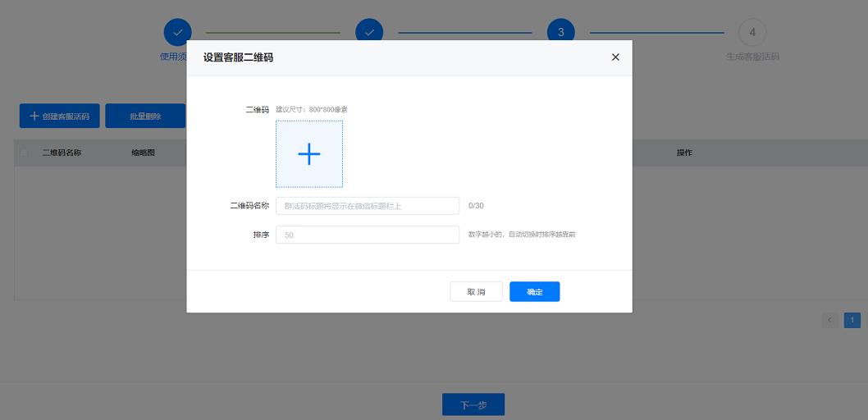This screenshot has width=868, height=420.
Task: Click the first completed step checkmark circle
Action: point(178,32)
